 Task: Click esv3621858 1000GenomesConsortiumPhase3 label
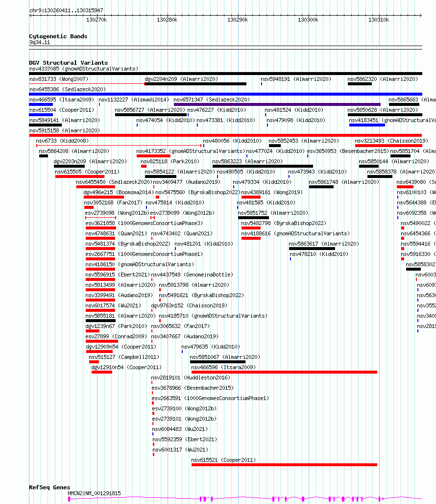[144, 223]
